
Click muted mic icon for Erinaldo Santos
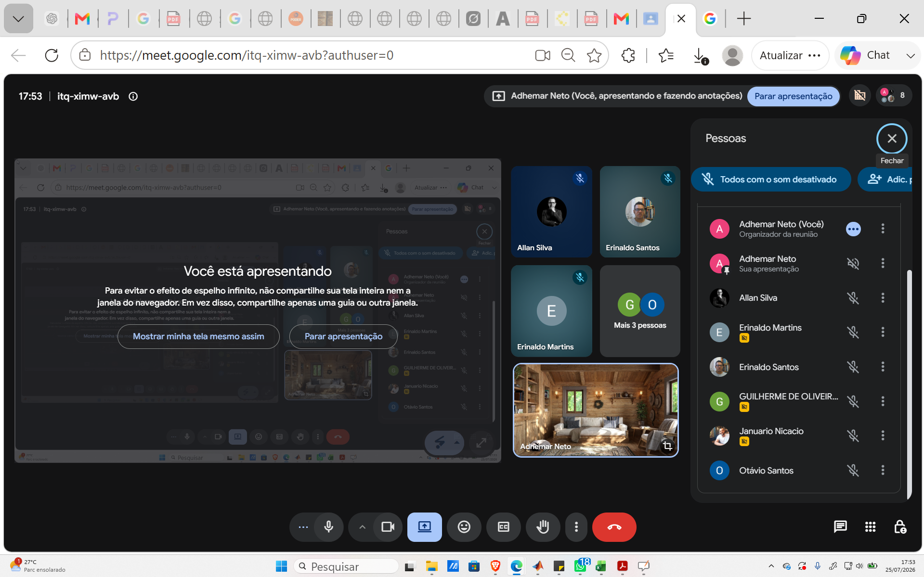point(853,367)
